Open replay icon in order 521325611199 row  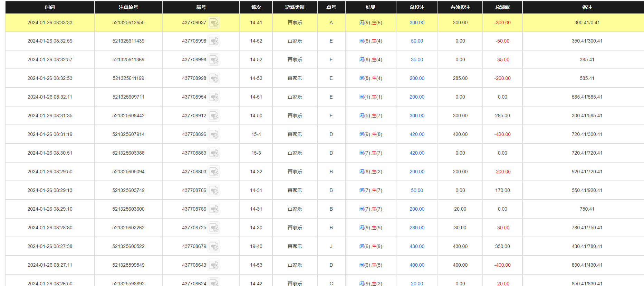214,79
